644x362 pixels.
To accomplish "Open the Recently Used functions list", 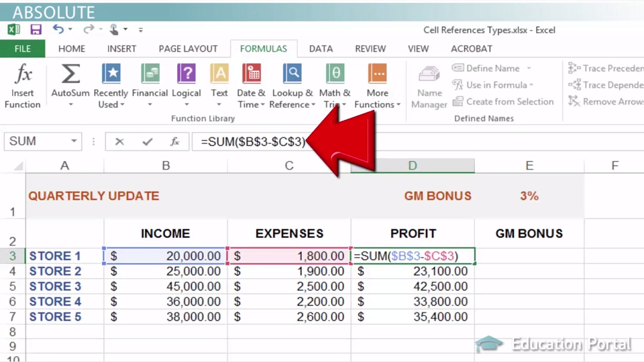I will (111, 85).
